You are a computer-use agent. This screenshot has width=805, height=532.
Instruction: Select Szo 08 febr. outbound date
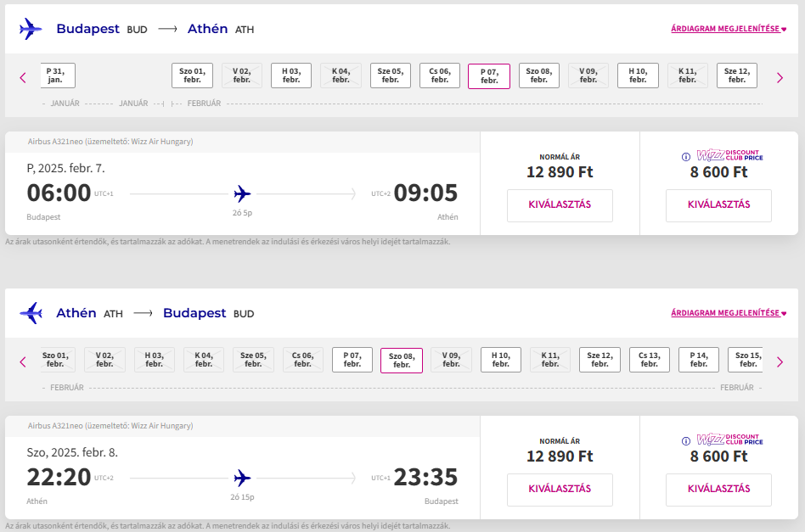pyautogui.click(x=539, y=76)
